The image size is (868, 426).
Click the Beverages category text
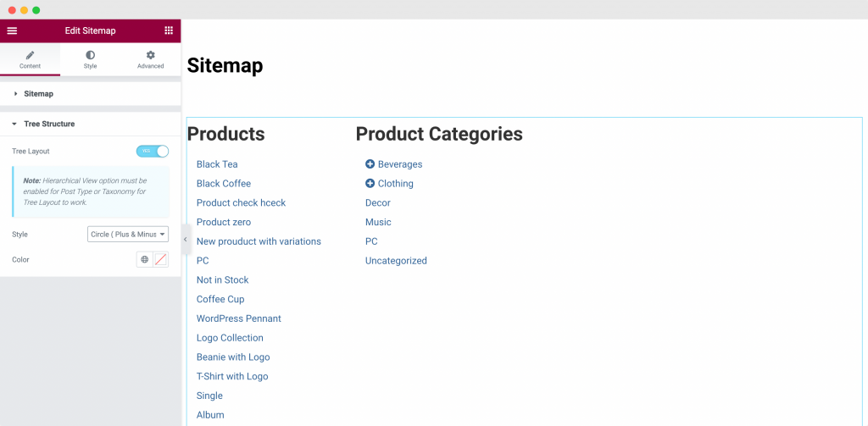tap(400, 164)
